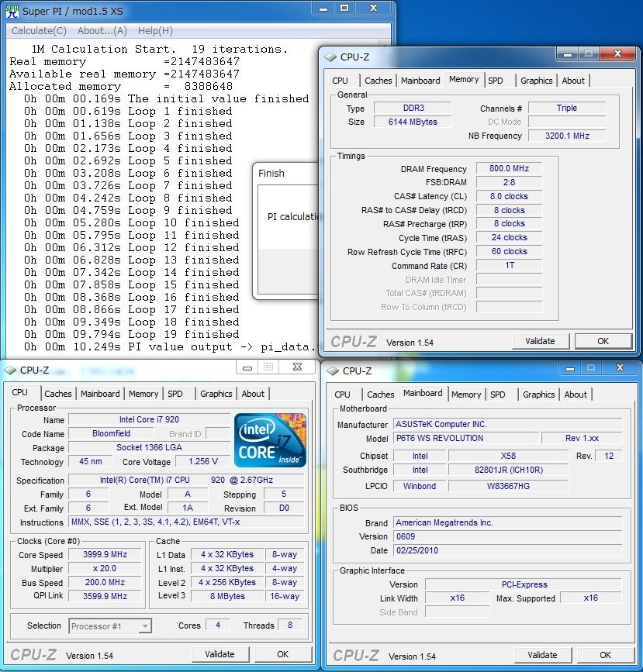Close the CPU tab CPU-Z window

tap(297, 367)
